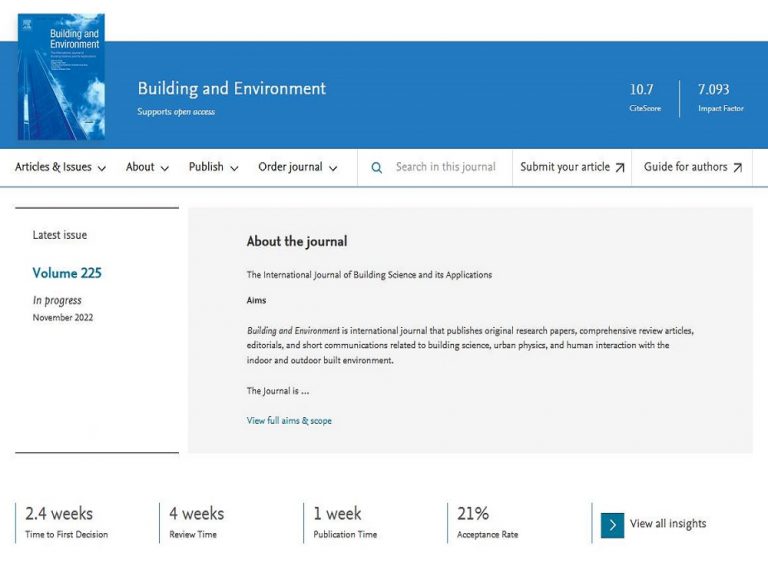Click the Publication Time label
The height and width of the screenshot is (576, 768).
pos(345,534)
